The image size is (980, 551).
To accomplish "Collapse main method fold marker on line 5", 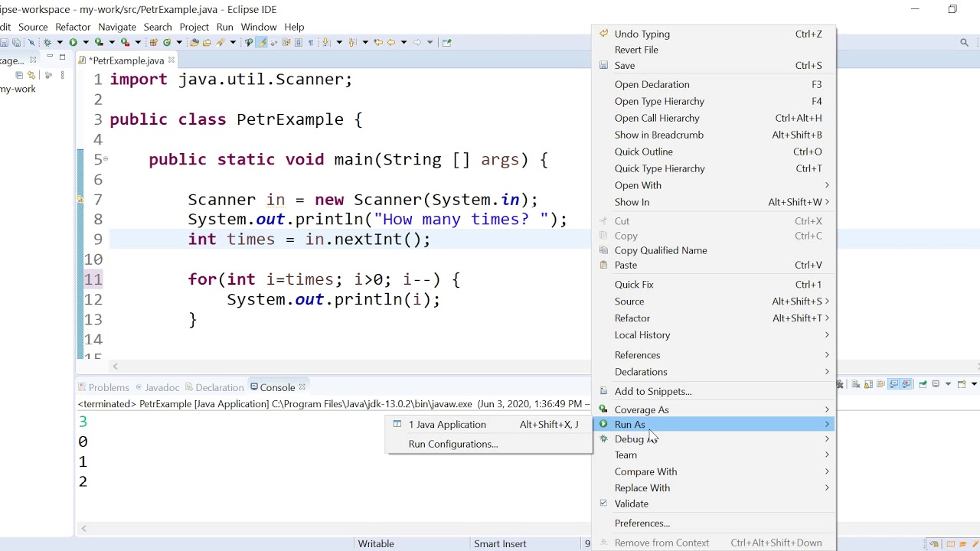I will pyautogui.click(x=106, y=159).
